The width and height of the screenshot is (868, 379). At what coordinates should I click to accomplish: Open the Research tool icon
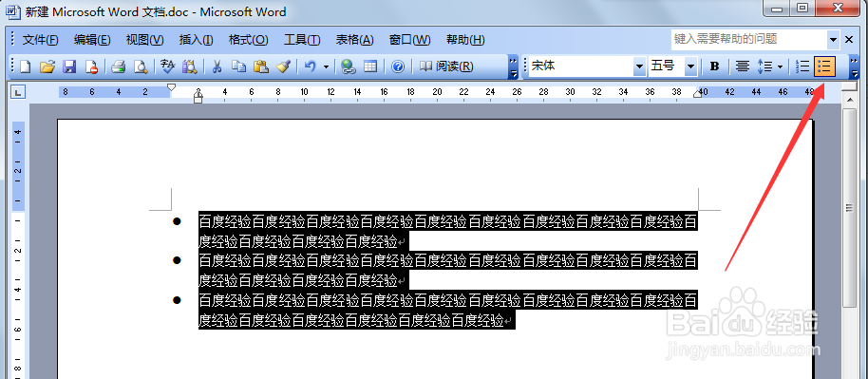click(190, 67)
